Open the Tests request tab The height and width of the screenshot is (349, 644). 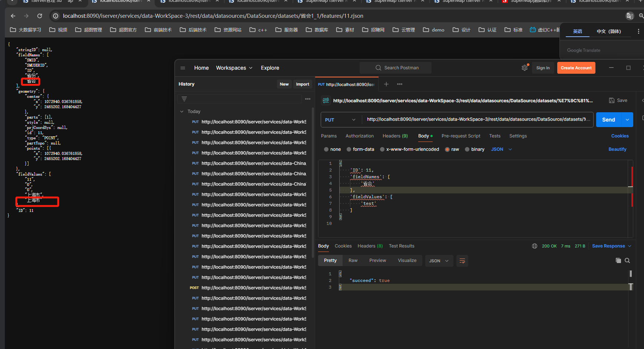[495, 136]
